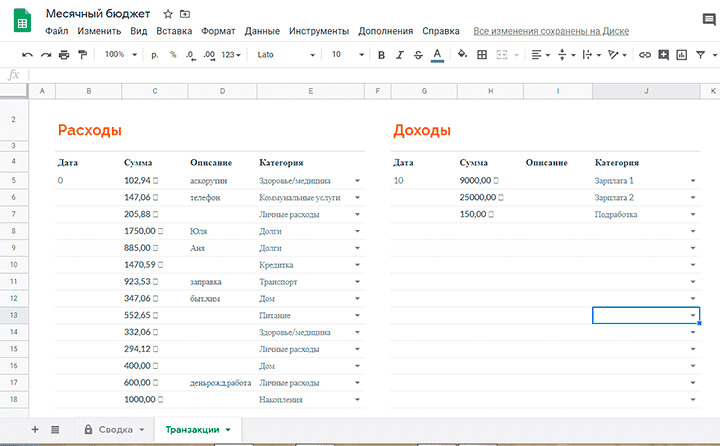Open the Формат menu
720x446 pixels.
tap(218, 31)
